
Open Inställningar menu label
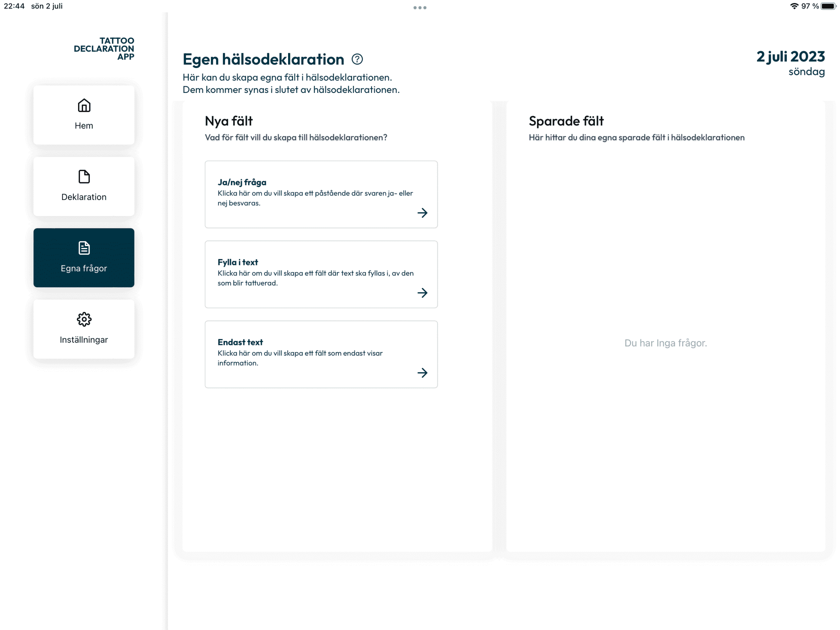click(84, 340)
